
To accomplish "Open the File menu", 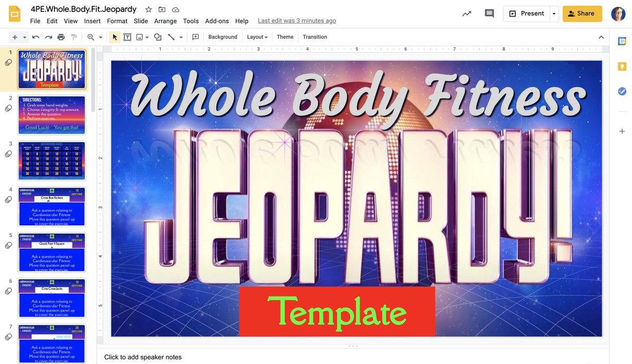I will (x=35, y=21).
